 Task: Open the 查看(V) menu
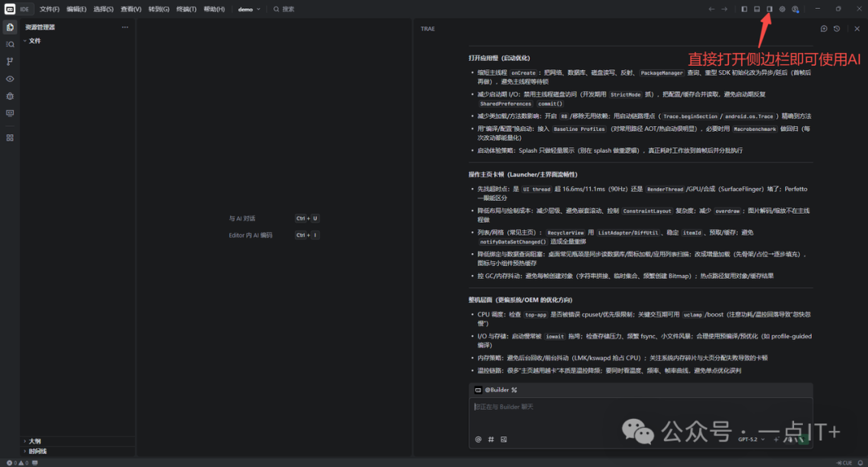(131, 10)
